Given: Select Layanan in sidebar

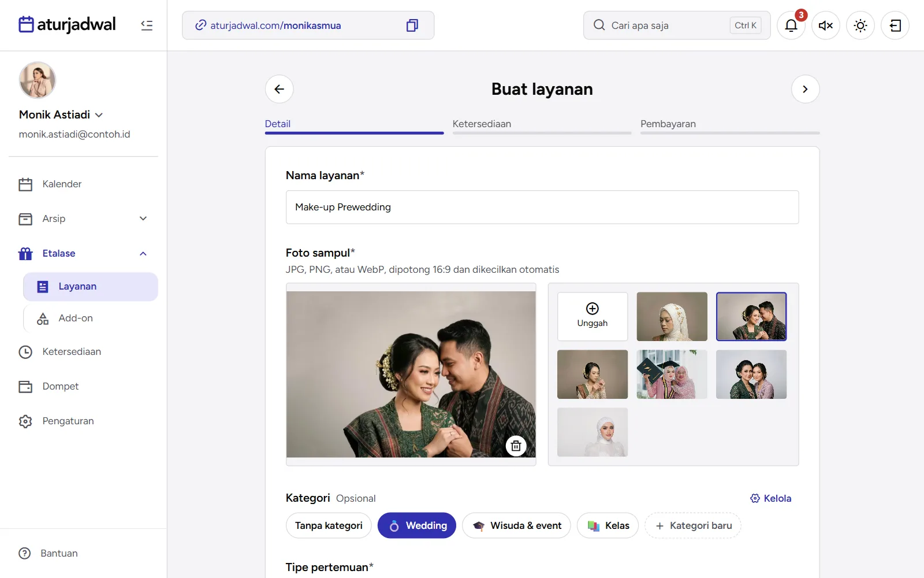Looking at the screenshot, I should (91, 287).
